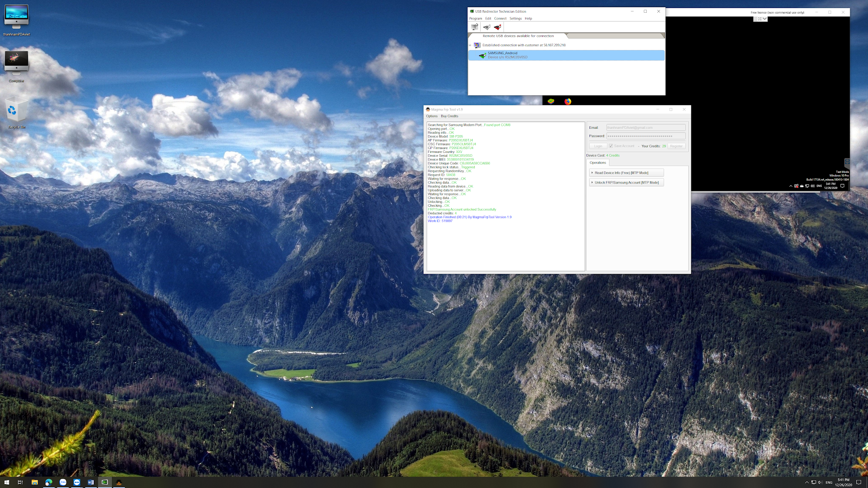The image size is (868, 488).
Task: Collapse the established customer connection tree node
Action: pos(470,45)
